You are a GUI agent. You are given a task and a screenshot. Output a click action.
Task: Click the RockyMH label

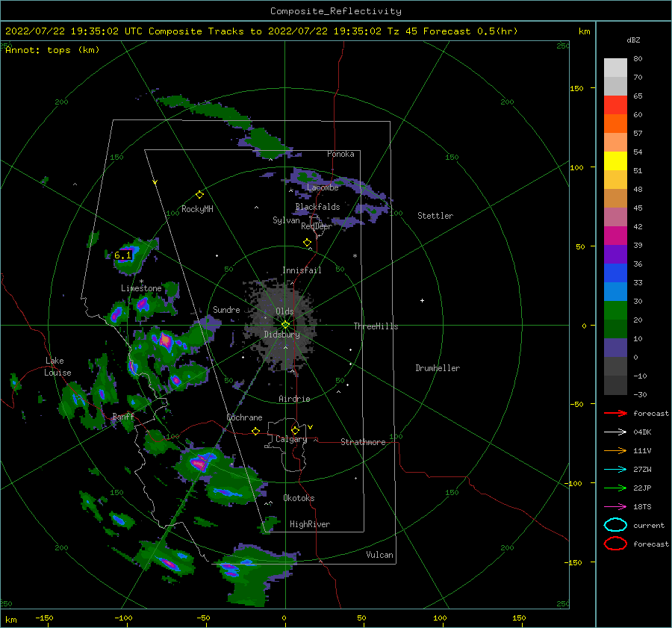(197, 209)
